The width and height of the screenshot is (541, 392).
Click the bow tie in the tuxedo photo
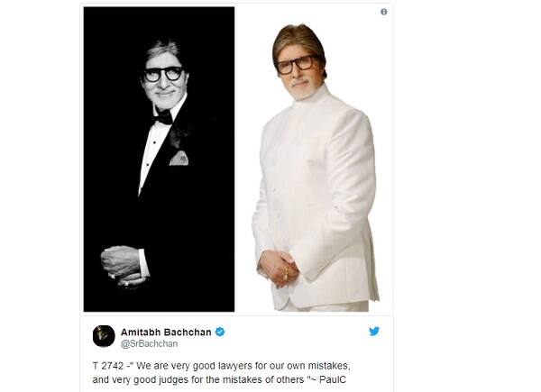point(163,117)
